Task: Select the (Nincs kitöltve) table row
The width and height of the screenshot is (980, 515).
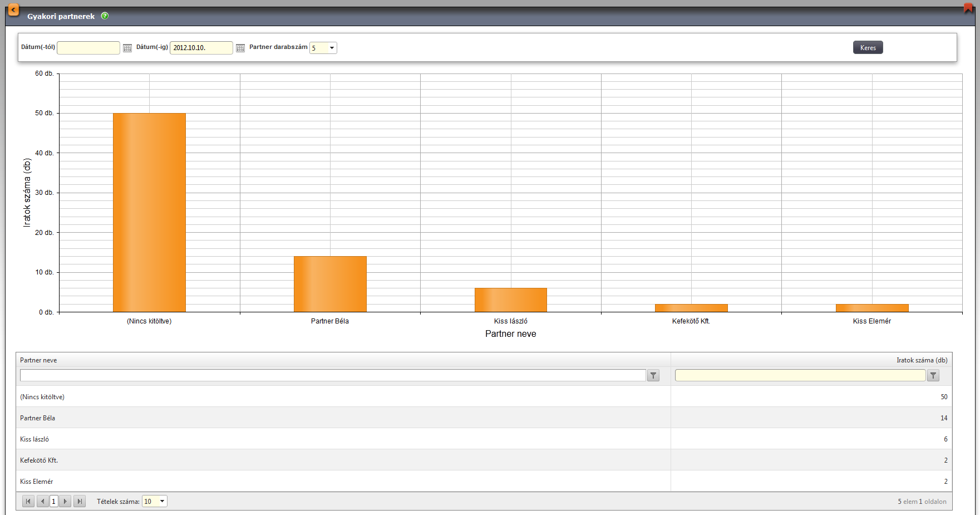Action: (x=484, y=397)
